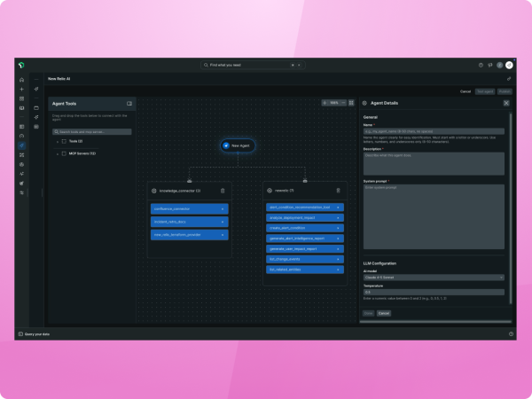Check the Tools (2) checkbox
532x399 pixels.
pos(64,141)
